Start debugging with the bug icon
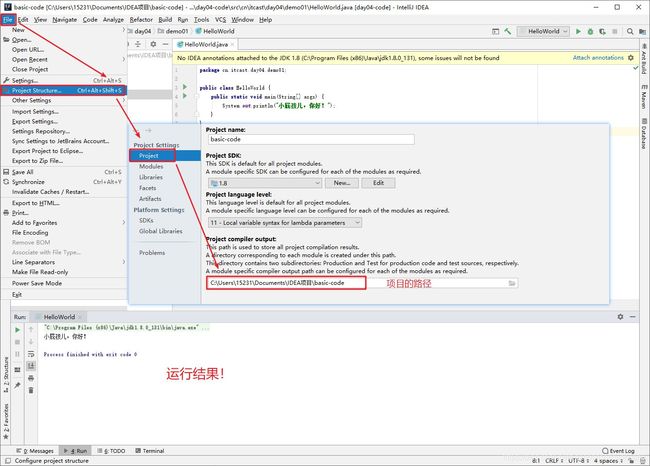This screenshot has width=650, height=466. (x=590, y=31)
